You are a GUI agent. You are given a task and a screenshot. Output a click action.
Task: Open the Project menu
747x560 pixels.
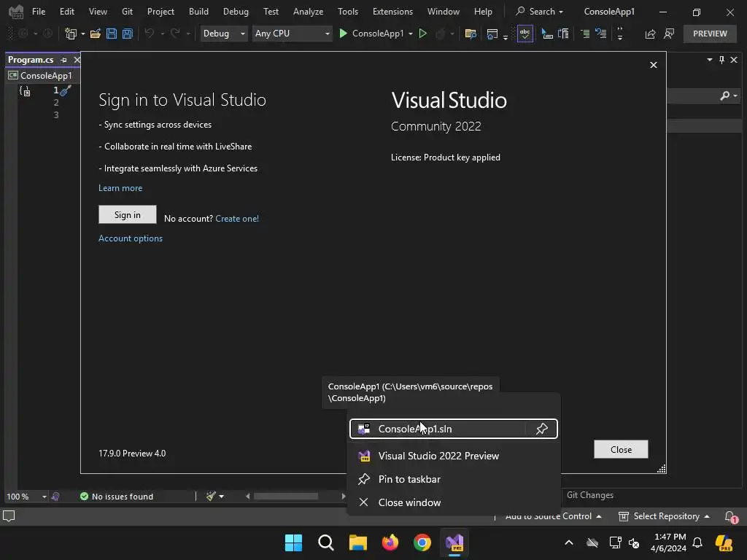(160, 12)
